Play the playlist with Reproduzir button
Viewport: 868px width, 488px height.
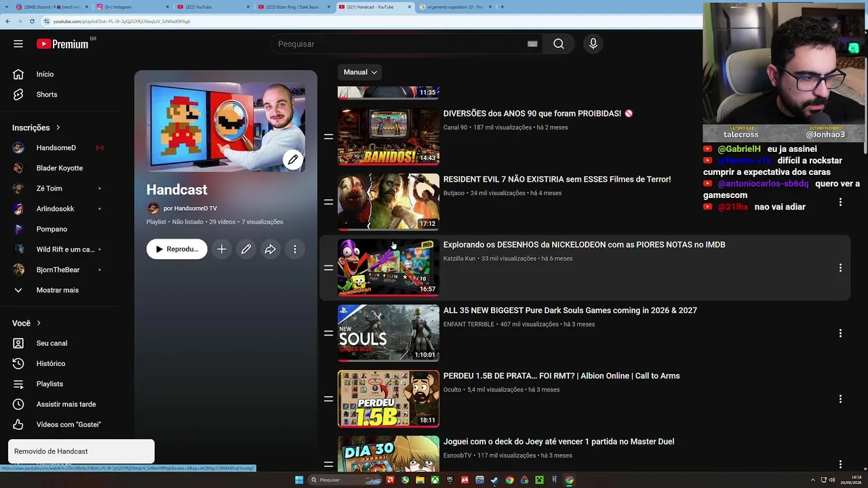click(x=176, y=249)
